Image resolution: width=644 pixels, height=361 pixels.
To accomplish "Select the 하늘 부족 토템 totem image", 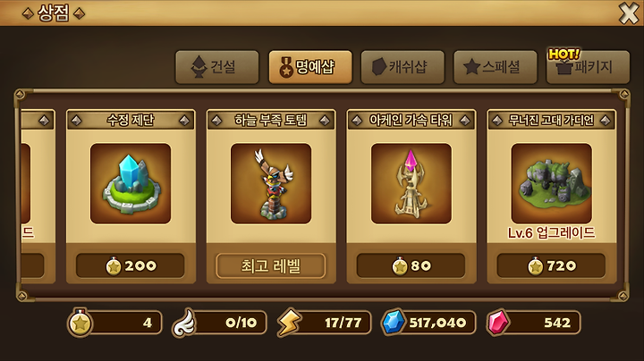I will pyautogui.click(x=271, y=183).
